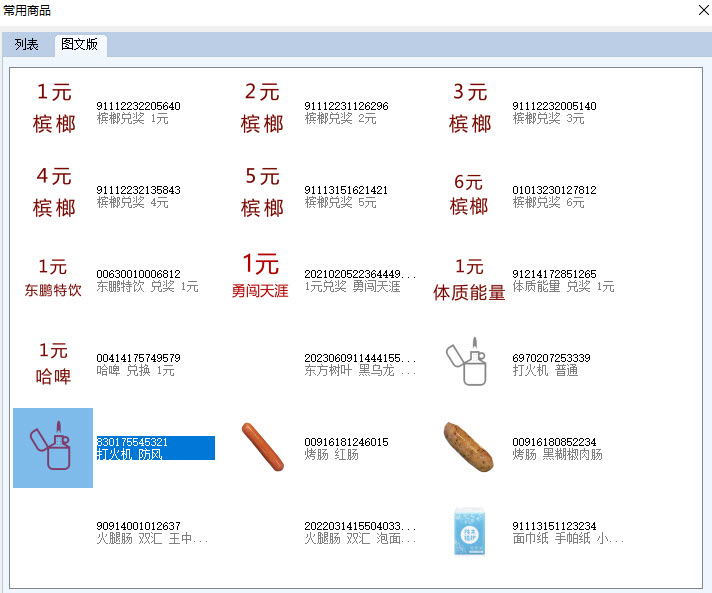
Task: Select the 东方树叶 黑乌龙 item text
Action: tap(360, 371)
